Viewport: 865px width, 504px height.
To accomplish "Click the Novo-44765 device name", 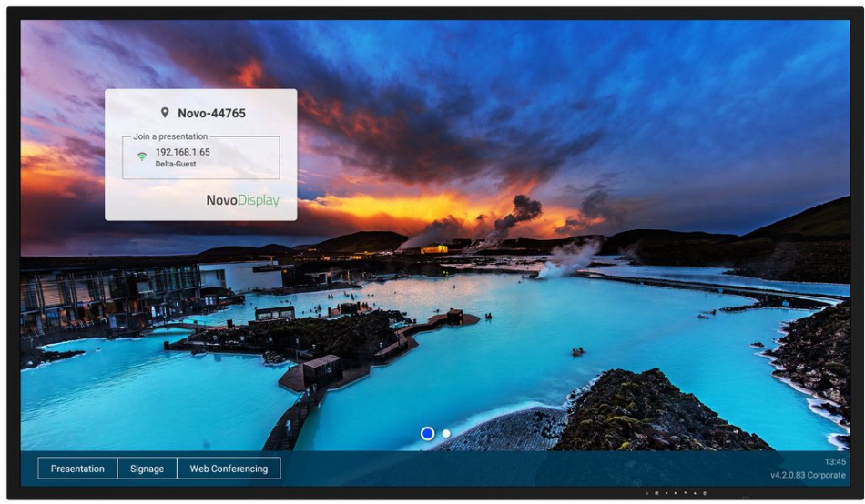I will (x=211, y=114).
